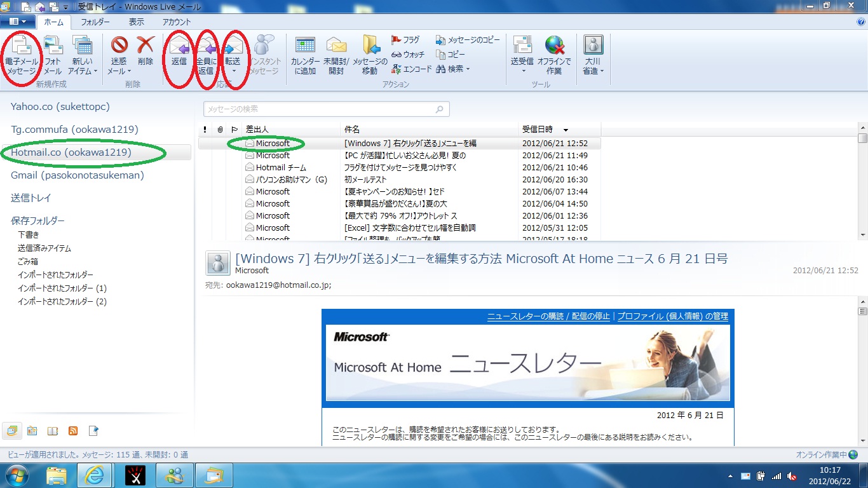868x488 pixels.
Task: Sort by 受信日時 column header
Action: (559, 130)
